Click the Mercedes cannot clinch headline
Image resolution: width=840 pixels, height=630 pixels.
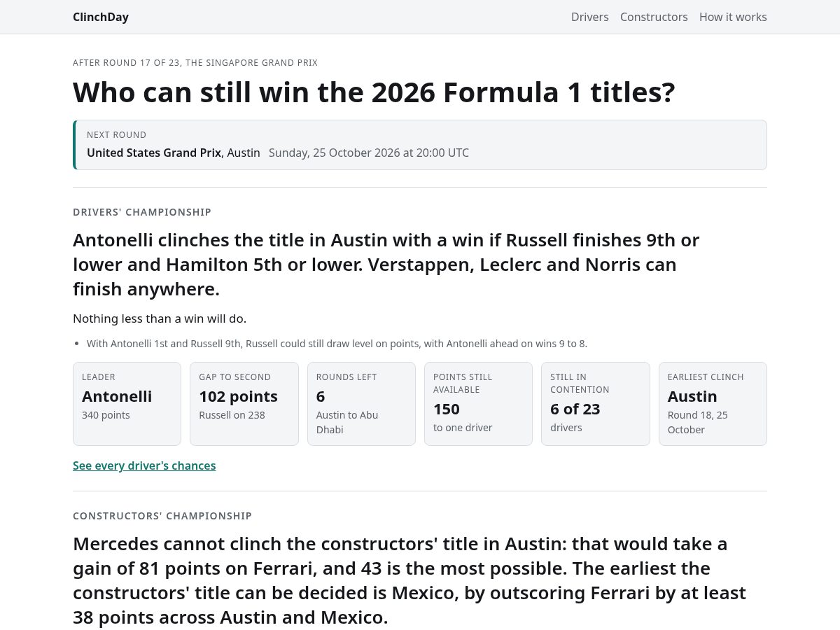click(409, 580)
